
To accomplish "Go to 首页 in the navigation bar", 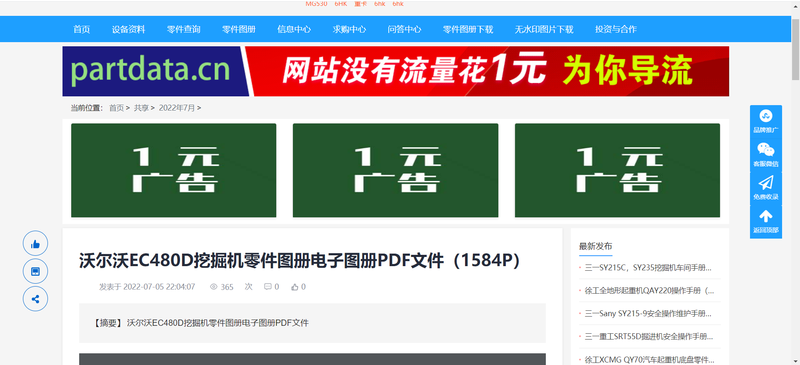I will tap(82, 29).
